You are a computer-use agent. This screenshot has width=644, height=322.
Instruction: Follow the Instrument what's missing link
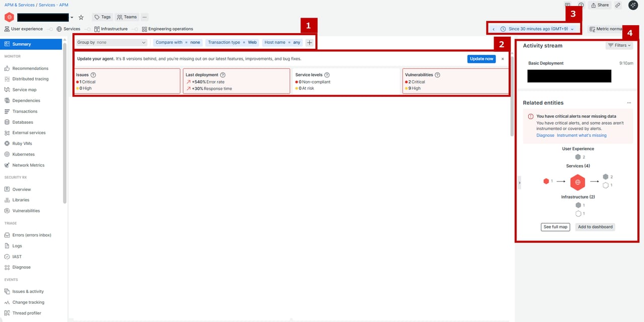click(x=581, y=135)
